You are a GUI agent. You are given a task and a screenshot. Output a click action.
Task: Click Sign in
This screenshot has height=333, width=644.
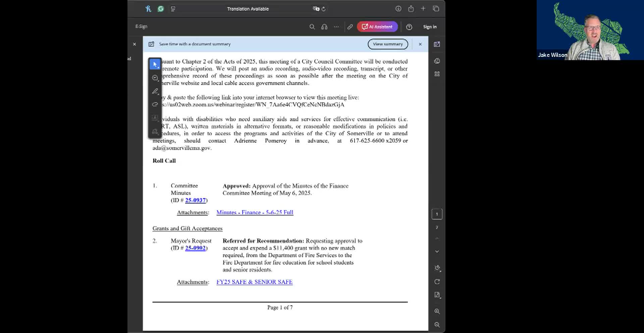click(x=430, y=27)
